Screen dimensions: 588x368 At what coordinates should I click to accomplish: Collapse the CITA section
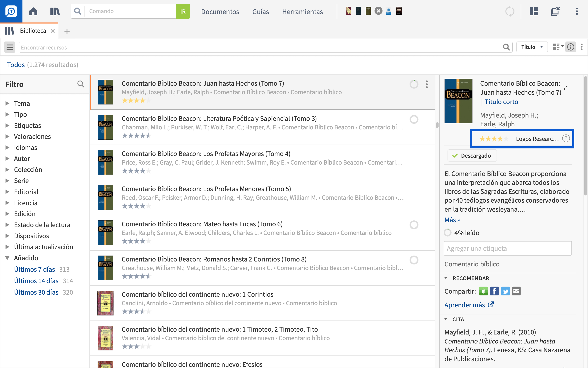coord(446,319)
